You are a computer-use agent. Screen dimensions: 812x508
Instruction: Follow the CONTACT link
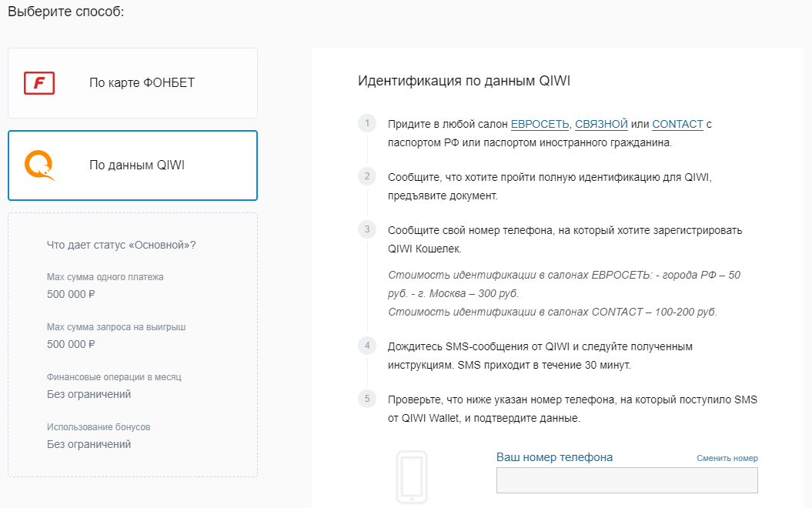(677, 124)
